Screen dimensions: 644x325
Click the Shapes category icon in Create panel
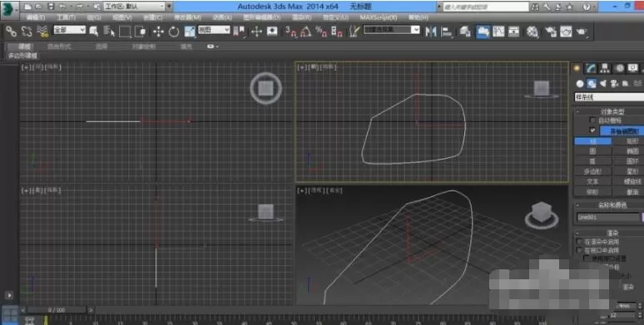point(592,83)
